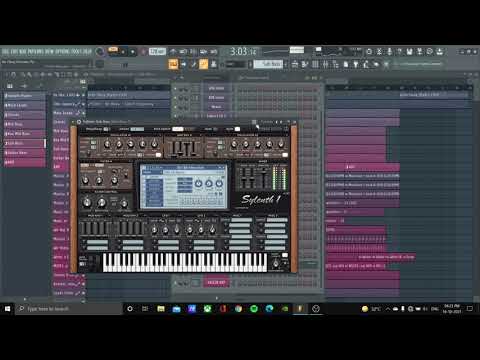Viewport: 480px width, 360px height.
Task: Open the Sub Bass pattern selector
Action: pyautogui.click(x=268, y=64)
